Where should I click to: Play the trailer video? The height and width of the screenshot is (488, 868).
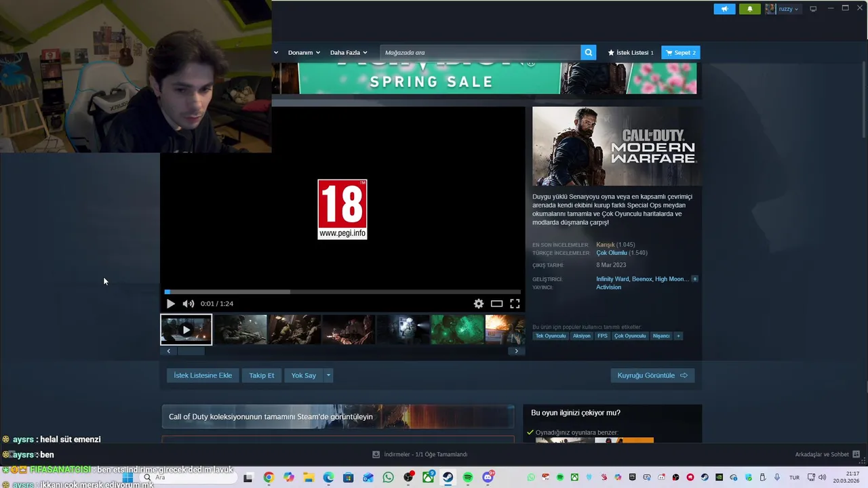point(170,304)
